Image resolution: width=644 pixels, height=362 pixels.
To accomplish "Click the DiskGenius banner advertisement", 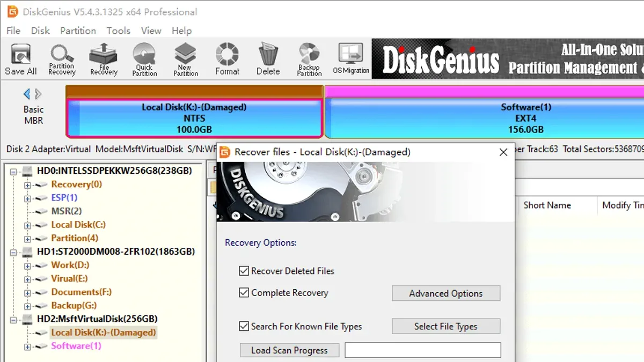I will [508, 58].
